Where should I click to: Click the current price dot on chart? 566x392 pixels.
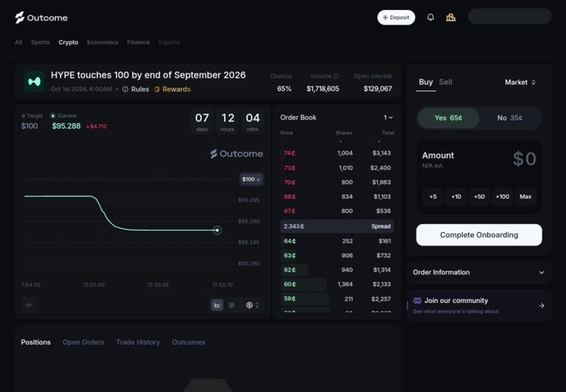pos(217,230)
